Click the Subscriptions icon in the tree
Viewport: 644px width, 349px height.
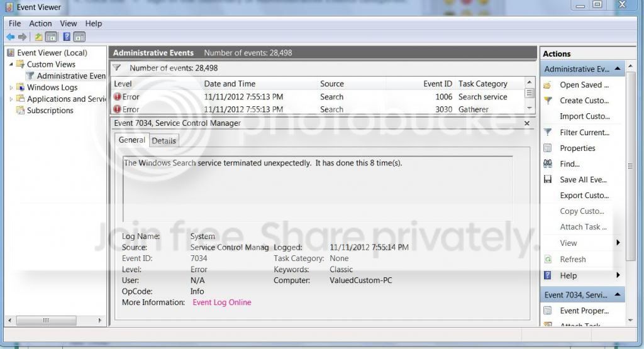pyautogui.click(x=20, y=110)
